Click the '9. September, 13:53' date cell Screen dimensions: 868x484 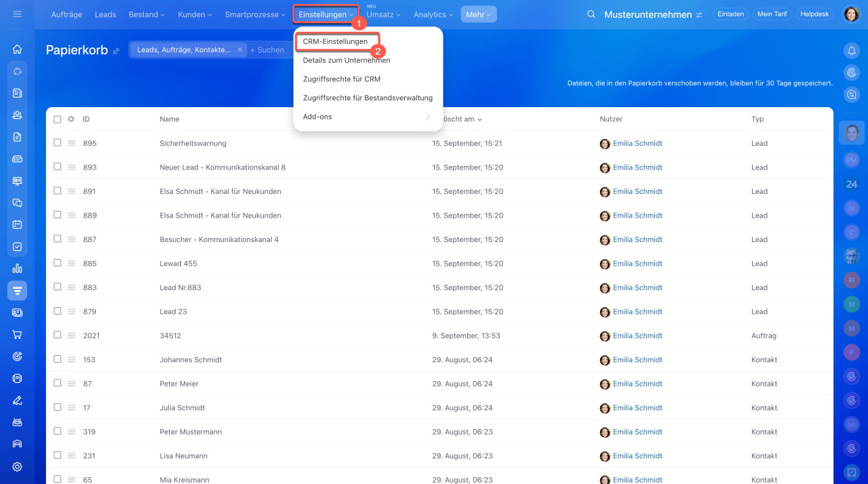[467, 336]
